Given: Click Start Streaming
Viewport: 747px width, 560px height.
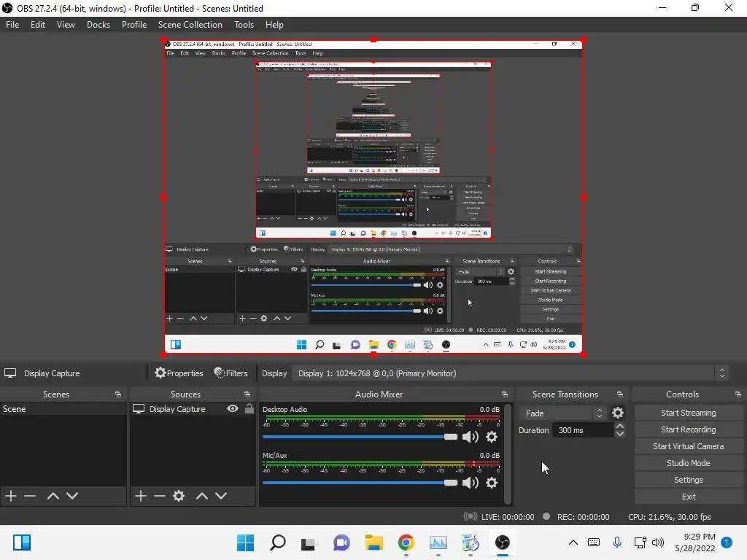Looking at the screenshot, I should click(689, 413).
